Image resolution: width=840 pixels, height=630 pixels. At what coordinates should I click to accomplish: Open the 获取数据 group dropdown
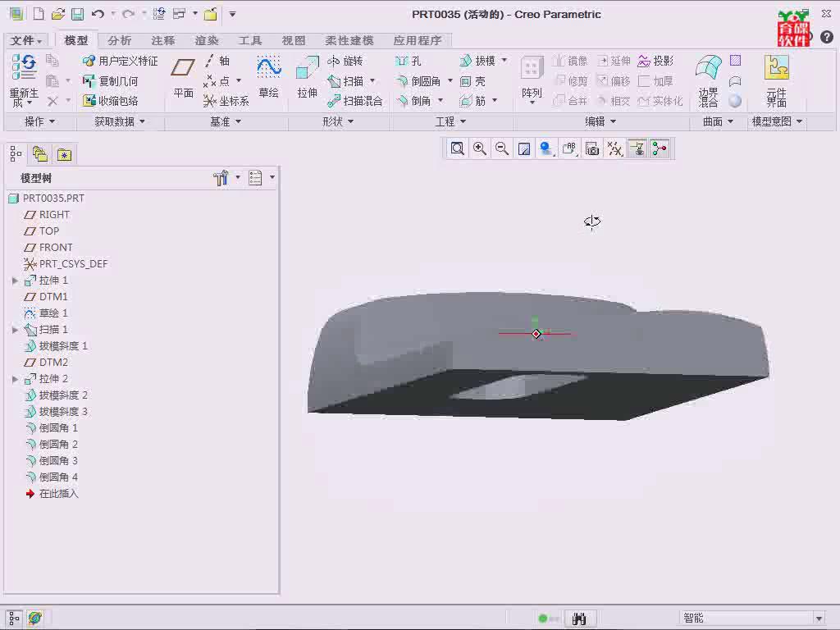[x=120, y=121]
